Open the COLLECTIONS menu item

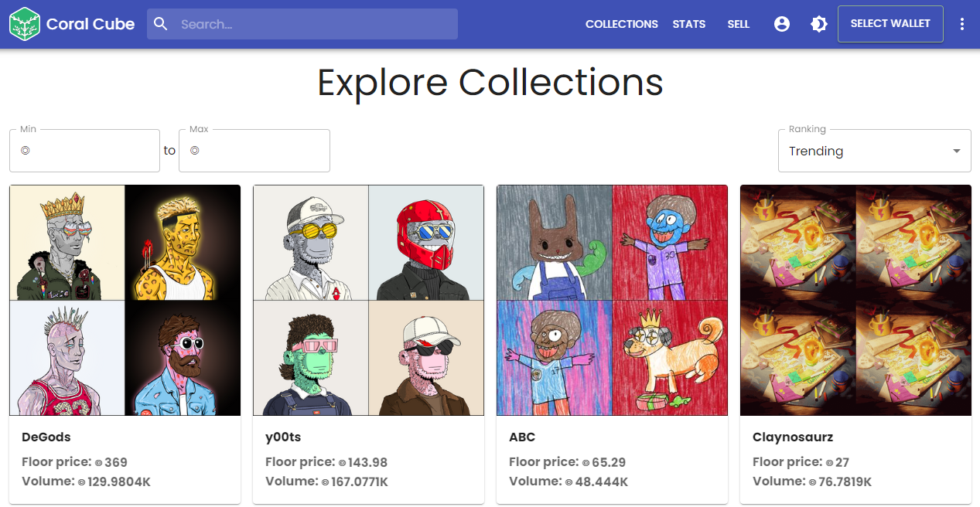click(x=622, y=24)
